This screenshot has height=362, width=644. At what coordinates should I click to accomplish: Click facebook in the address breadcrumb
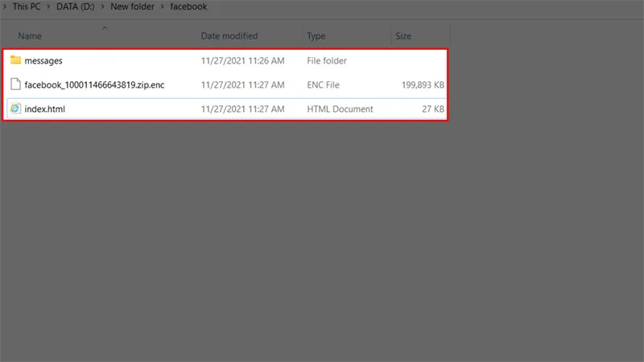[x=188, y=6]
